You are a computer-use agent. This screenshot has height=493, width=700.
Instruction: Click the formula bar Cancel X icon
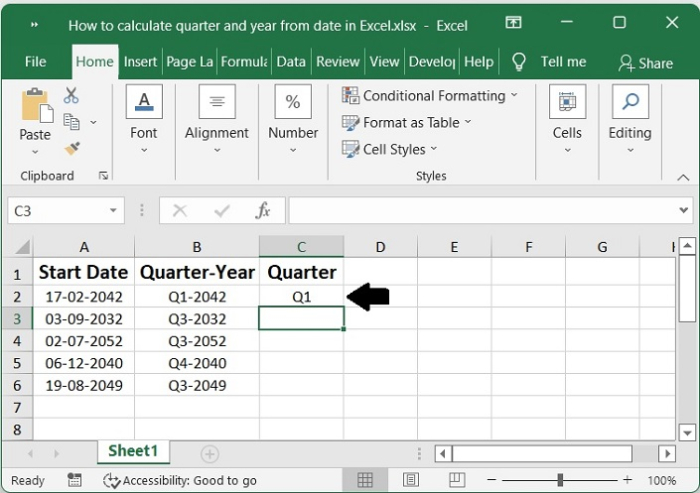click(x=180, y=210)
